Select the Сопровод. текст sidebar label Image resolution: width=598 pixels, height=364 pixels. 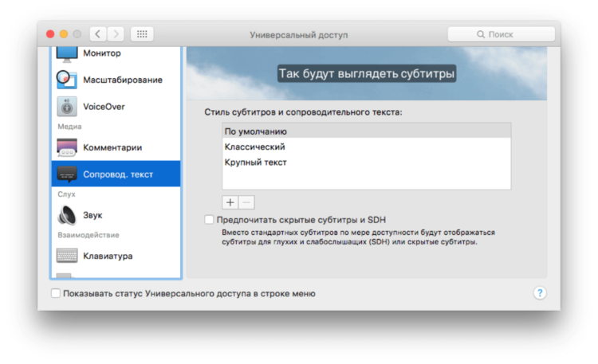(118, 174)
